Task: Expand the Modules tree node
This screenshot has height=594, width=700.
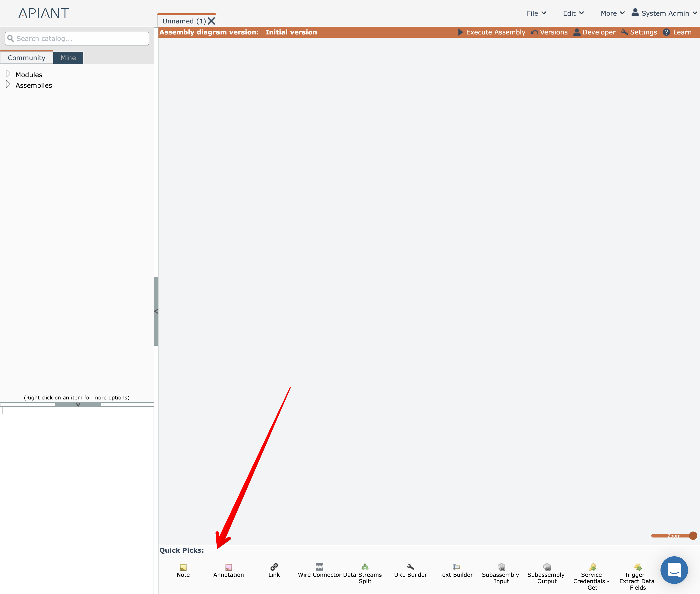Action: click(x=8, y=74)
